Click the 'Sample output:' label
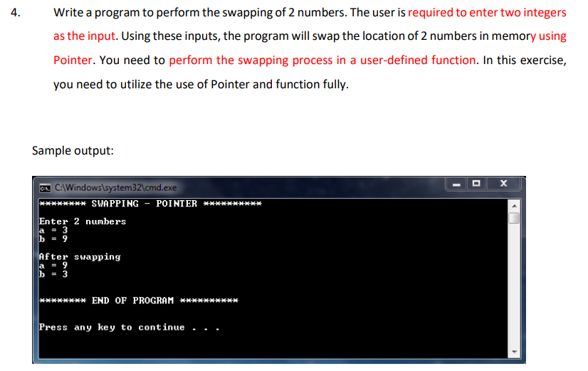The height and width of the screenshot is (371, 588). click(x=73, y=151)
